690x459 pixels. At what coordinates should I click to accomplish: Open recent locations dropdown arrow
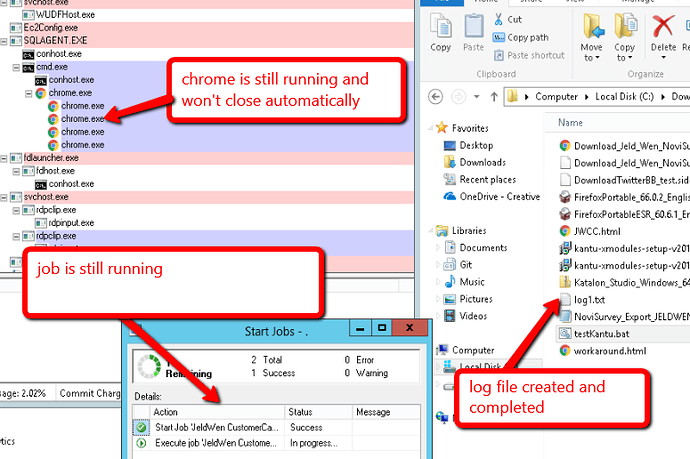pyautogui.click(x=477, y=96)
